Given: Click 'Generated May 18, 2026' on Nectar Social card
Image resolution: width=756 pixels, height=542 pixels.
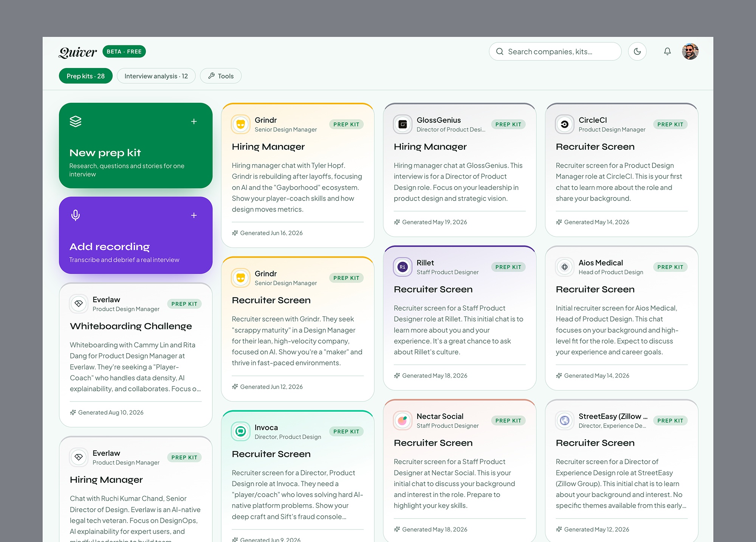Looking at the screenshot, I should [x=435, y=529].
